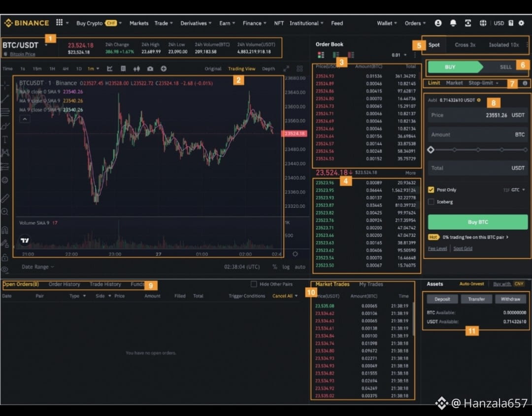Screen dimensions: 532x416
Task: Show both buy and sell orders view
Action: point(321,55)
